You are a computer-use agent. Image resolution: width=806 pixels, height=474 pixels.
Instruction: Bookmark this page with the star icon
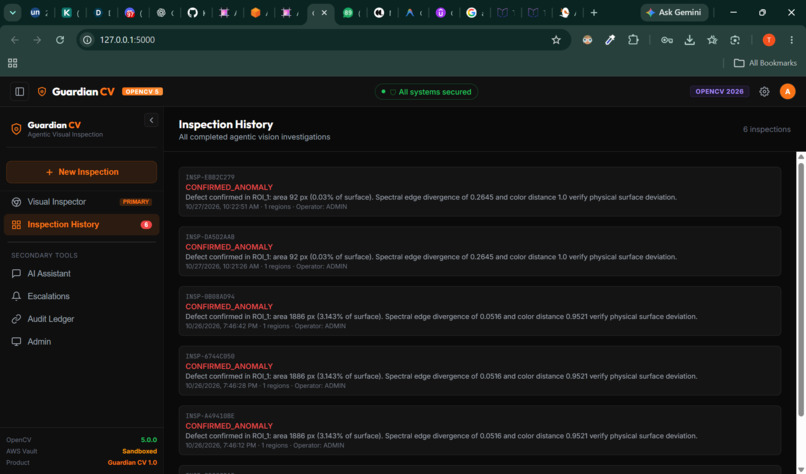pyautogui.click(x=556, y=40)
